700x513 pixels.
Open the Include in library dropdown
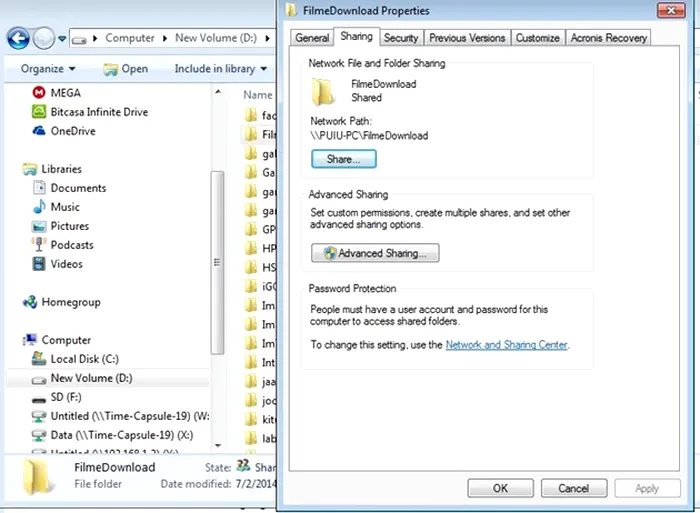click(x=221, y=69)
